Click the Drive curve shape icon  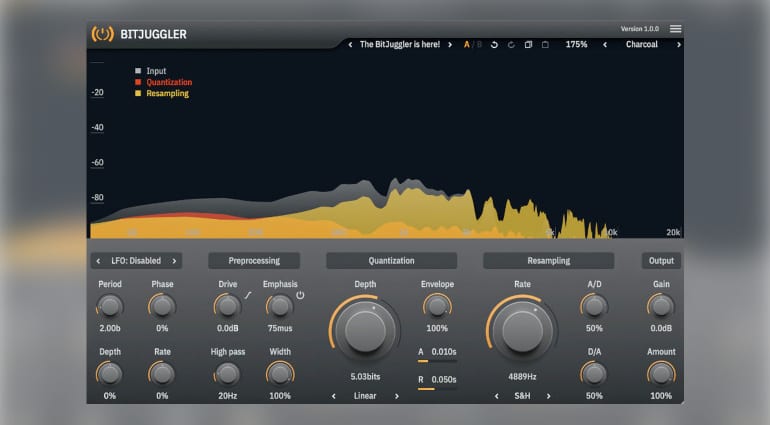[248, 295]
